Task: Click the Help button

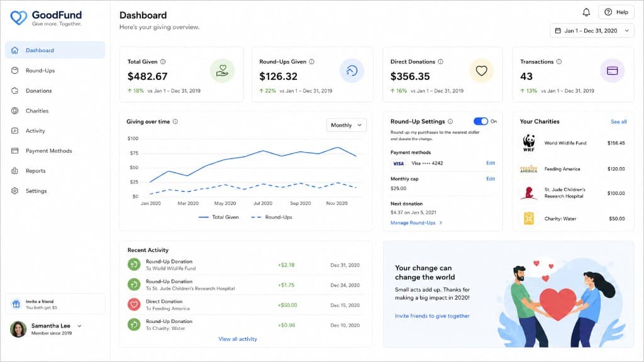Action: pyautogui.click(x=616, y=13)
